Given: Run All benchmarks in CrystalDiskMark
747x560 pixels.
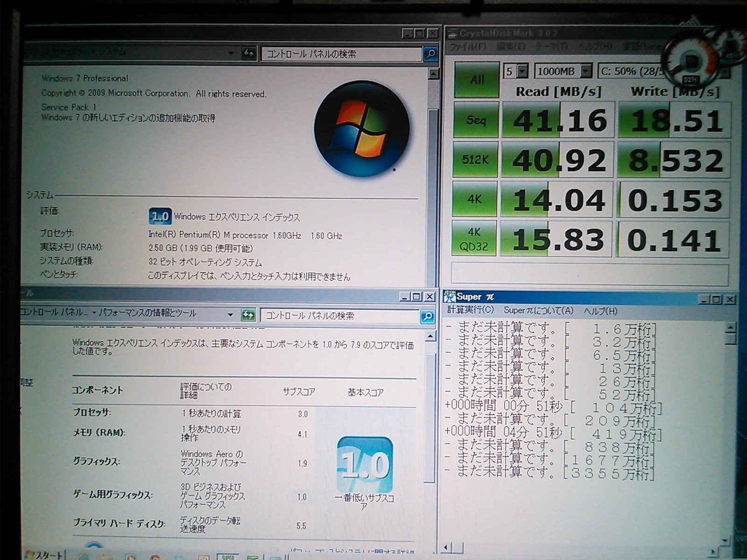Looking at the screenshot, I should tap(476, 79).
